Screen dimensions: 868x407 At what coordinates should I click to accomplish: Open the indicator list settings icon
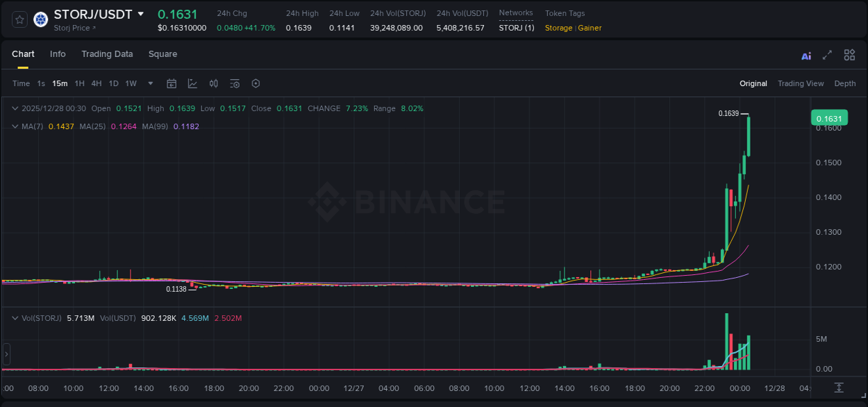click(x=235, y=83)
